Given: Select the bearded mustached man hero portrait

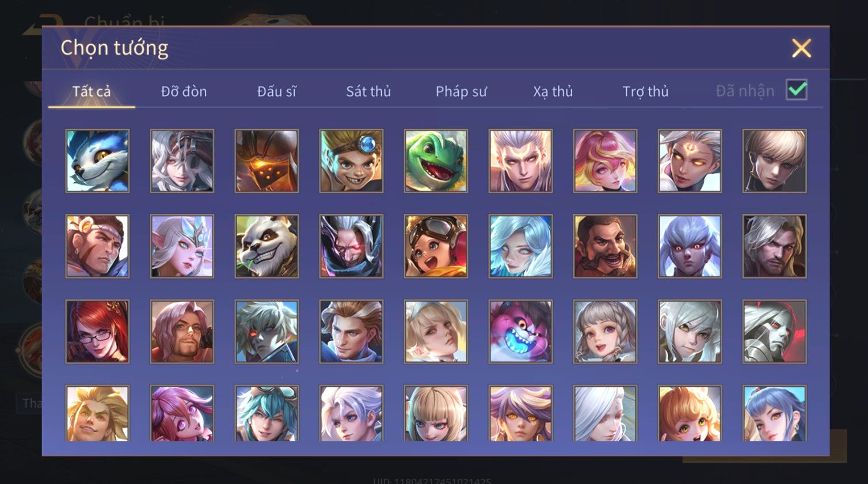Looking at the screenshot, I should click(x=605, y=246).
